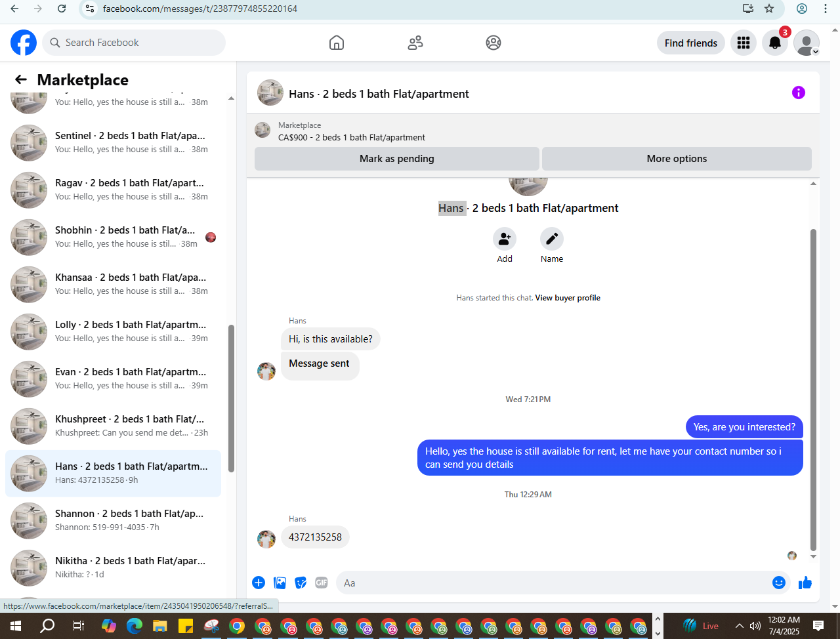Select the Hans conversation row
This screenshot has width=840, height=639.
point(113,474)
